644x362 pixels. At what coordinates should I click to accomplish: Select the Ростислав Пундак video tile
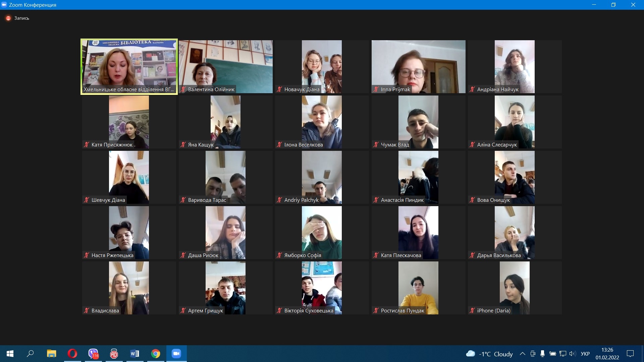418,288
